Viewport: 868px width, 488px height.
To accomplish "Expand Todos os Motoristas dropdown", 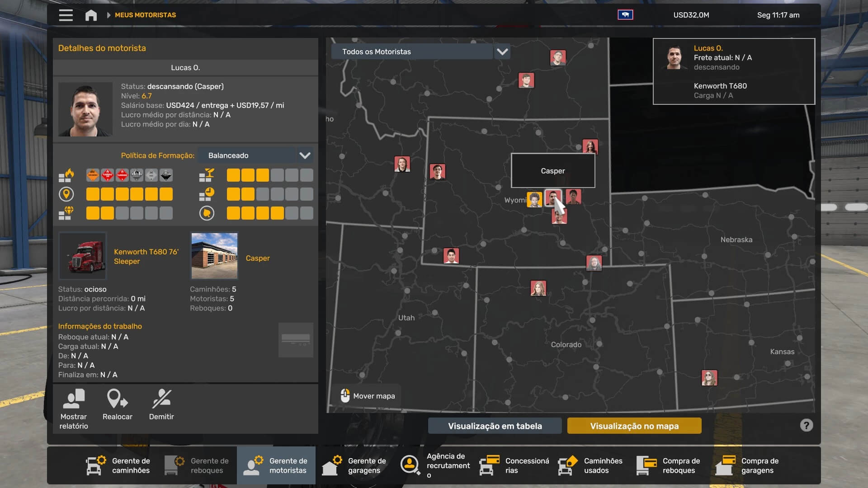I will point(502,52).
